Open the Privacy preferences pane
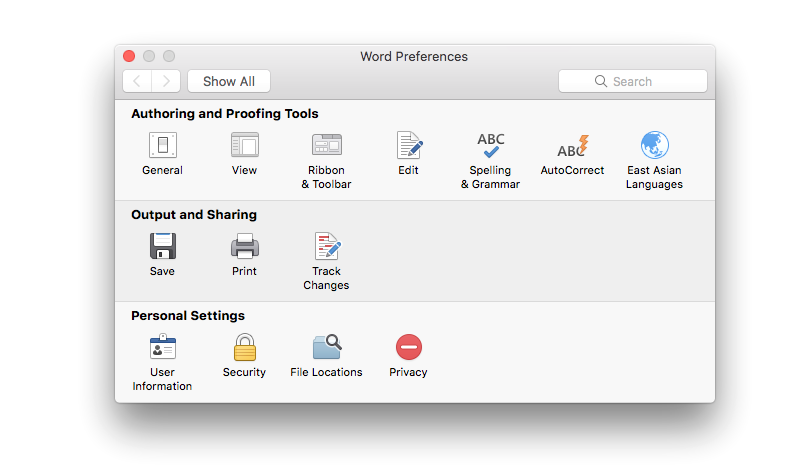 pyautogui.click(x=408, y=347)
